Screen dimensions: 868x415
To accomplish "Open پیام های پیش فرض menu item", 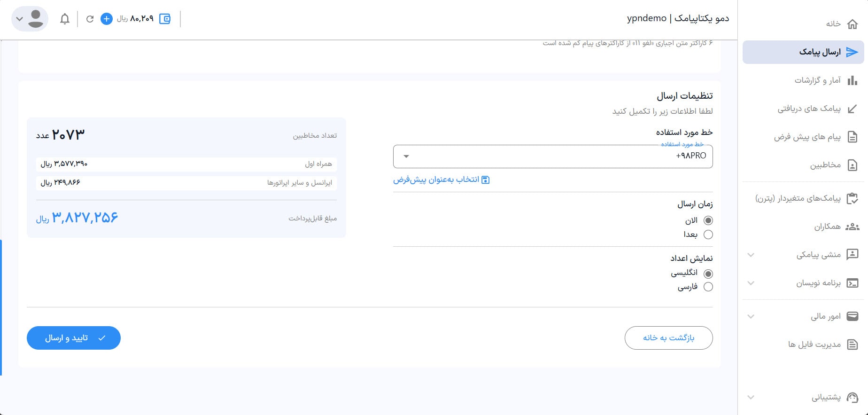I will pyautogui.click(x=807, y=137).
